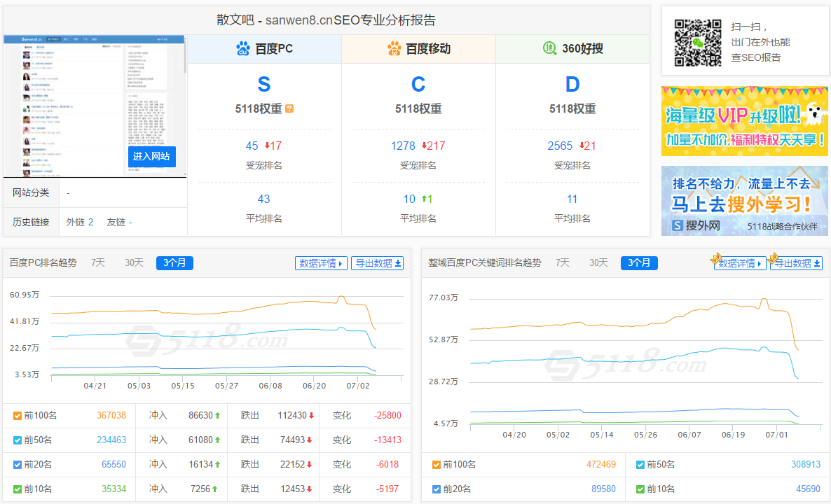The height and width of the screenshot is (504, 831).
Task: Click the 变化 value -13413
Action: (x=387, y=440)
